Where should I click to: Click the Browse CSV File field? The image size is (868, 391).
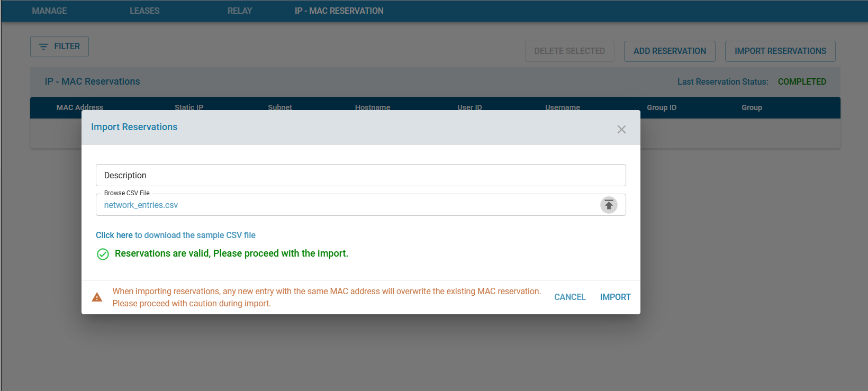click(x=361, y=205)
